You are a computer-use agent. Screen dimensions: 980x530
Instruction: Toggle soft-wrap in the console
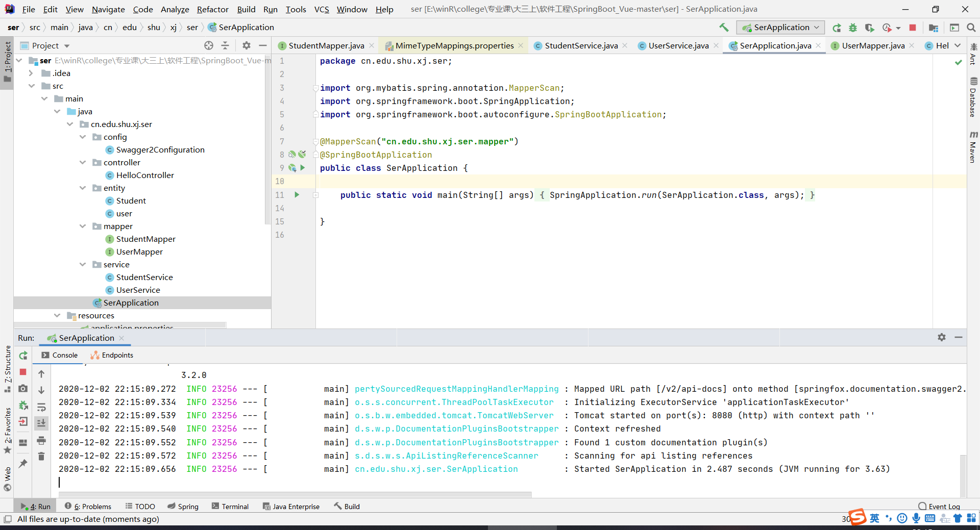point(41,407)
